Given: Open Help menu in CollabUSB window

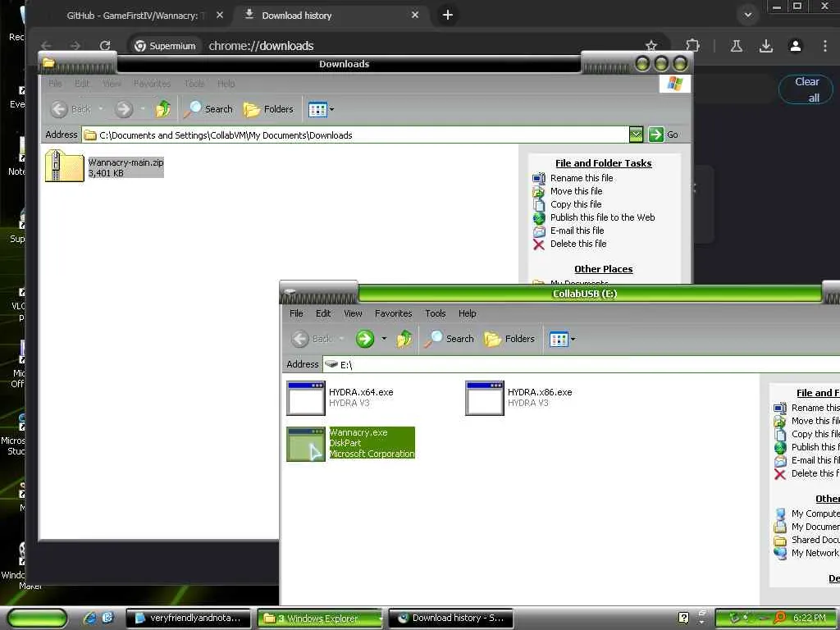Looking at the screenshot, I should [467, 313].
